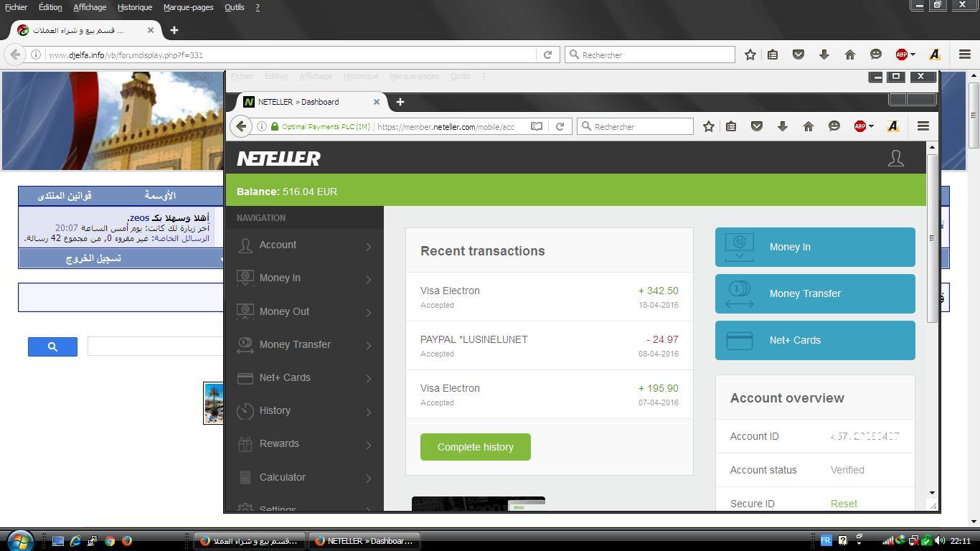
Task: Click the NETELLER logo in header
Action: click(x=278, y=158)
